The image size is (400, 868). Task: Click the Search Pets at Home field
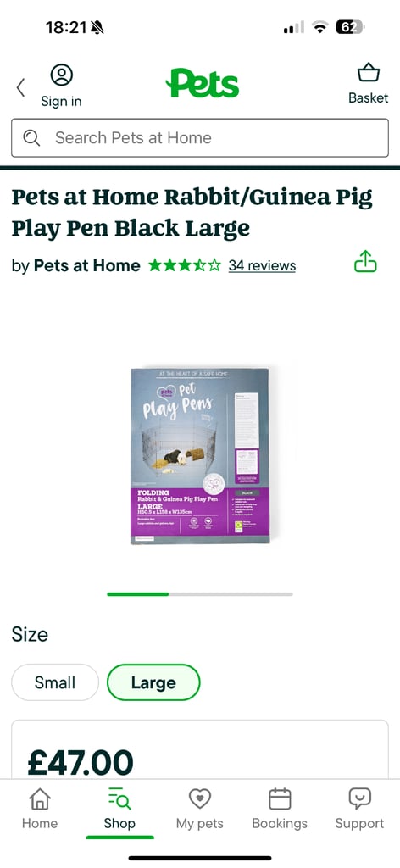pos(200,138)
